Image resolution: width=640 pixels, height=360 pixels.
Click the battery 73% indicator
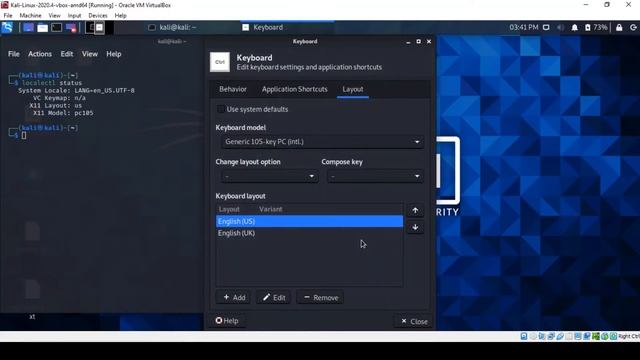point(596,27)
